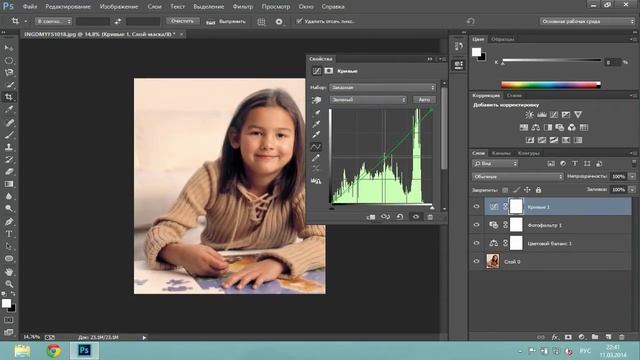Toggle lock transparent pixels
The image size is (640, 360).
click(505, 190)
